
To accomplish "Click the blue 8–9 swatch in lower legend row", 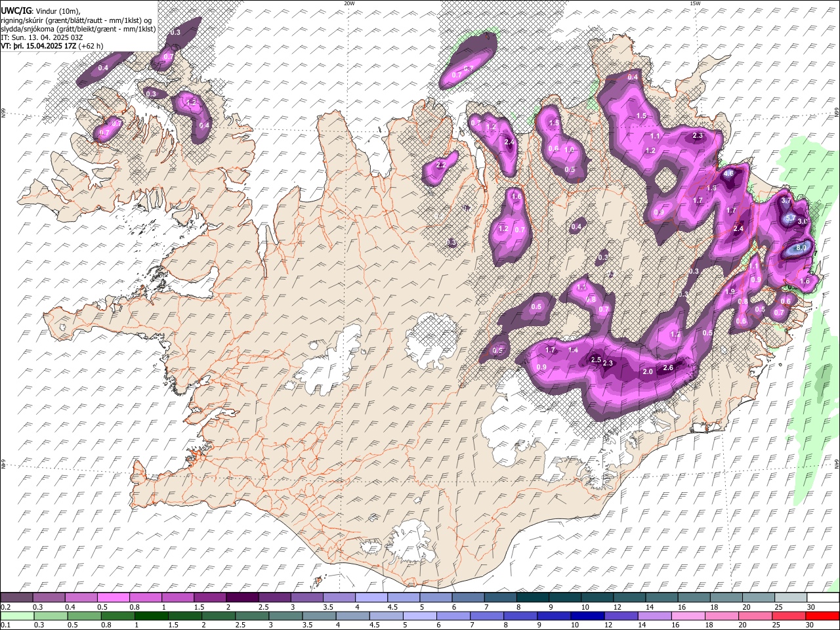I will click(x=520, y=616).
